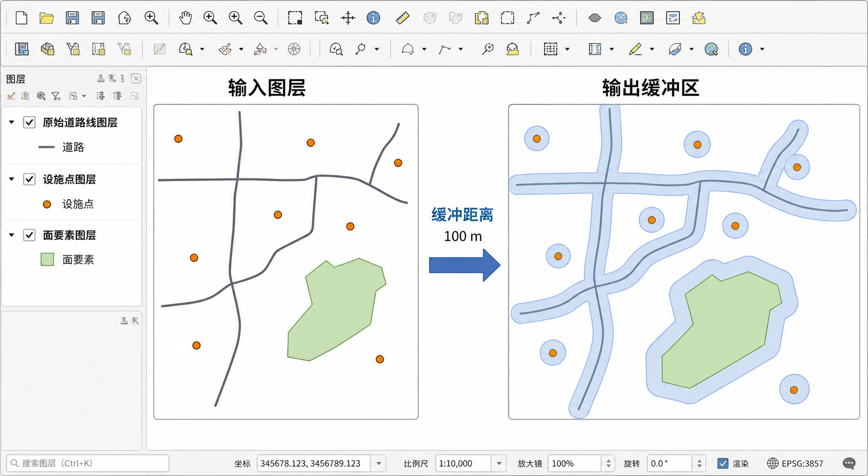This screenshot has width=868, height=476.
Task: Select the Pan hand tool
Action: tap(185, 18)
